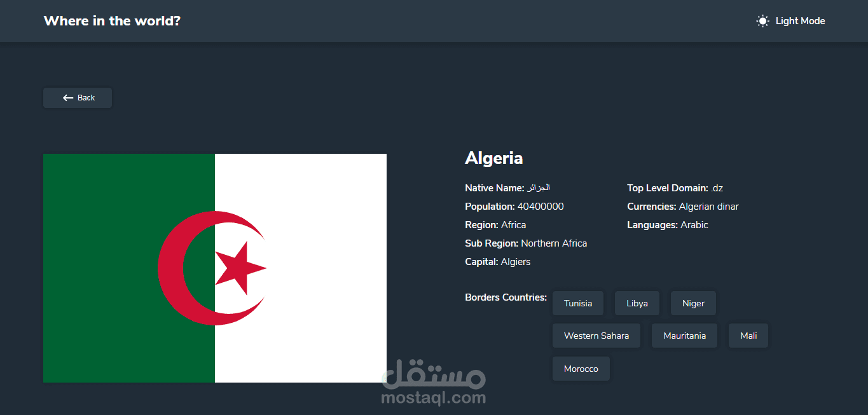
Task: Open the Libya border country
Action: 637,303
